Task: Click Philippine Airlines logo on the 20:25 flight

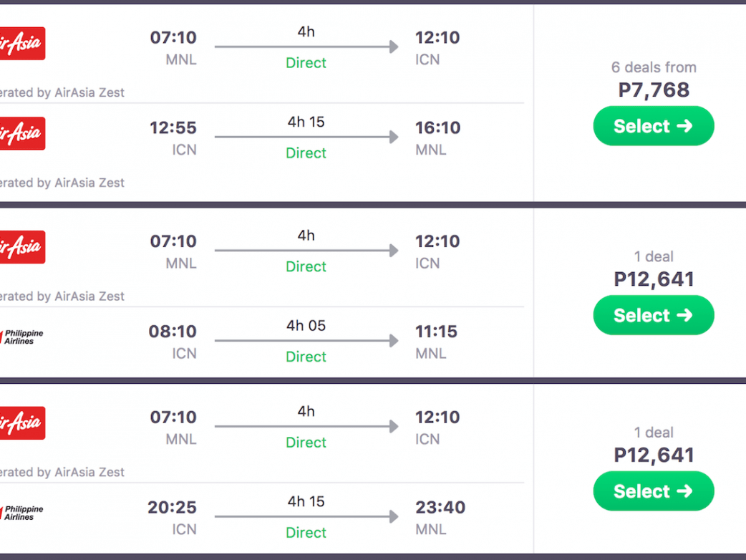Action: [x=21, y=513]
